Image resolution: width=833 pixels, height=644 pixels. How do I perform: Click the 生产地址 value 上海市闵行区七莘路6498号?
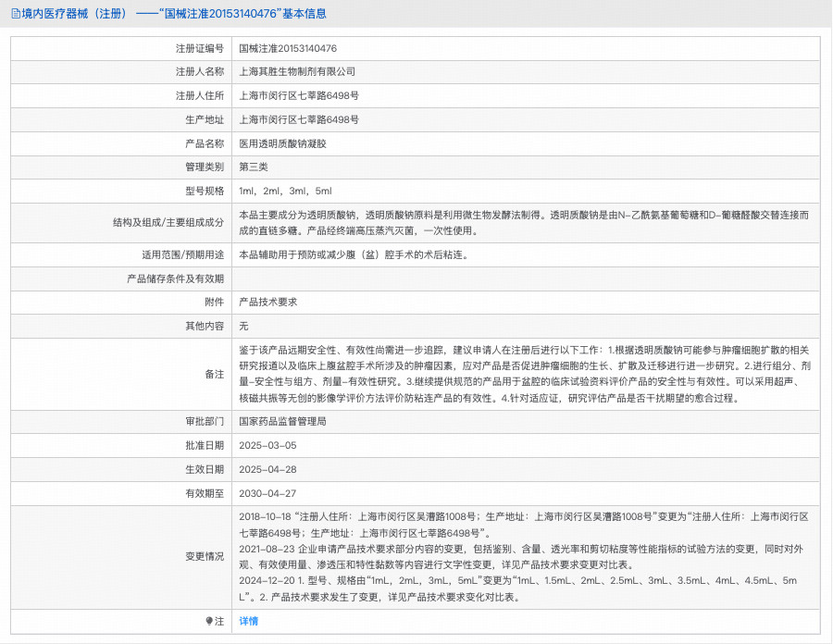[x=299, y=119]
